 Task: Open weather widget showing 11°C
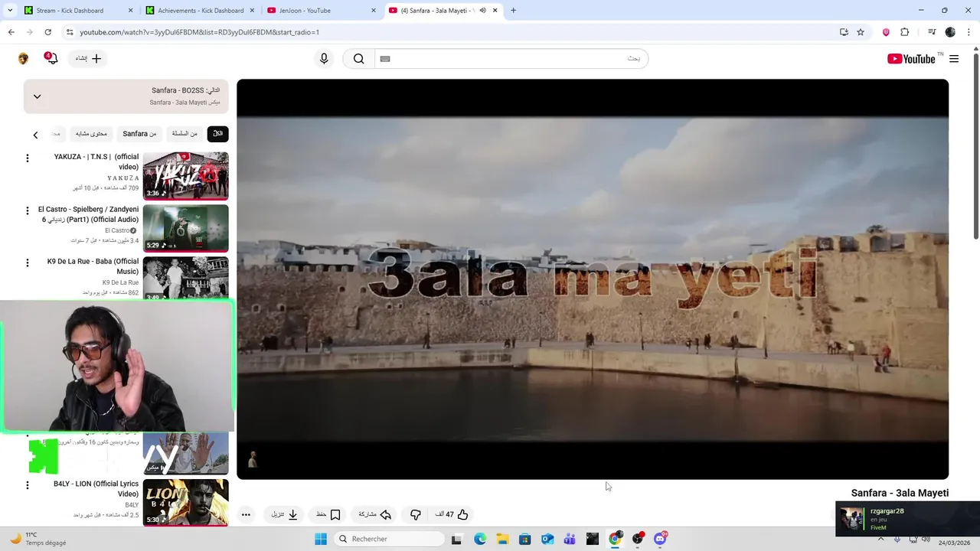pos(37,539)
